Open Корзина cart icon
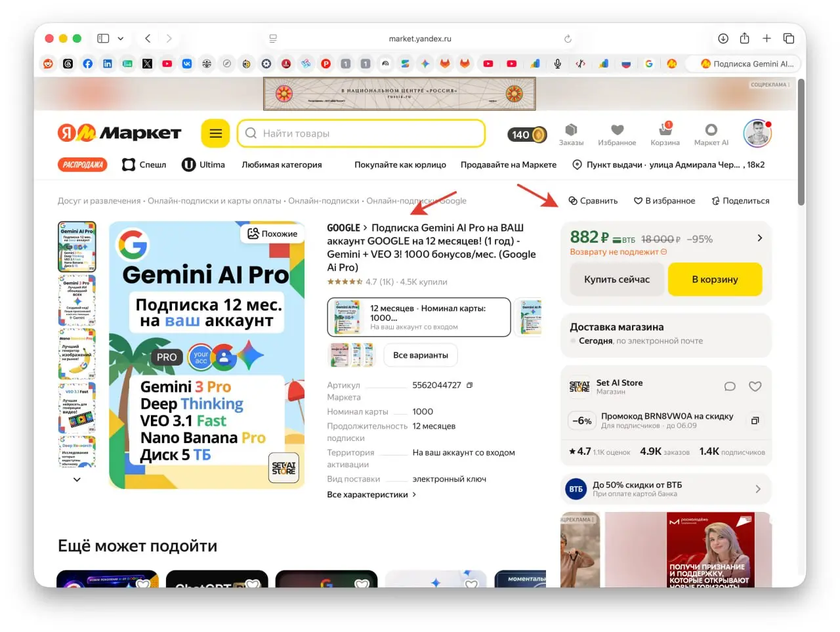840x632 pixels. tap(665, 135)
